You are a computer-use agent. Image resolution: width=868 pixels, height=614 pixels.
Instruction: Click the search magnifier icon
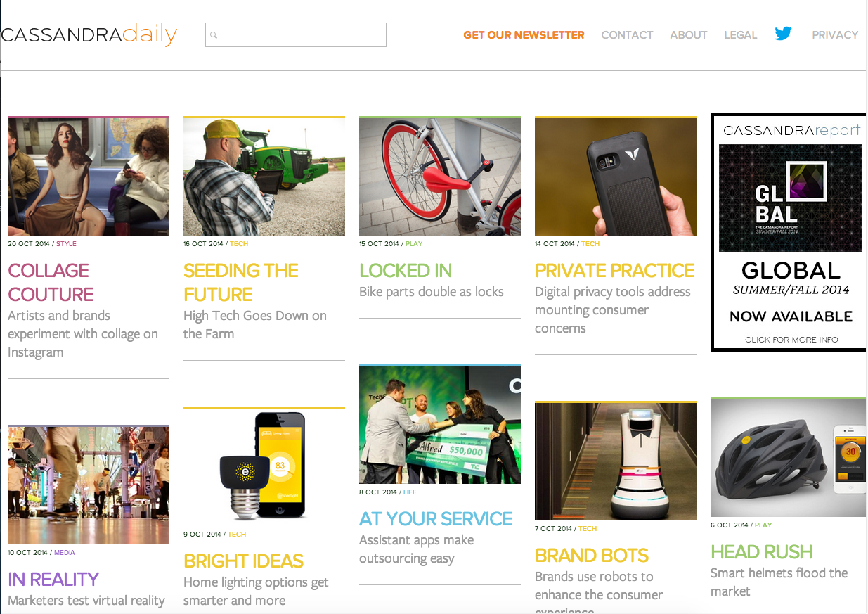pyautogui.click(x=214, y=35)
